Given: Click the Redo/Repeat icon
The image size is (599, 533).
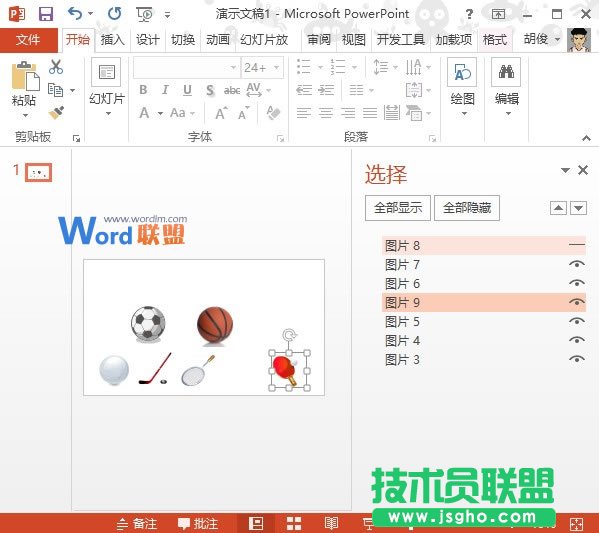Looking at the screenshot, I should pyautogui.click(x=114, y=14).
